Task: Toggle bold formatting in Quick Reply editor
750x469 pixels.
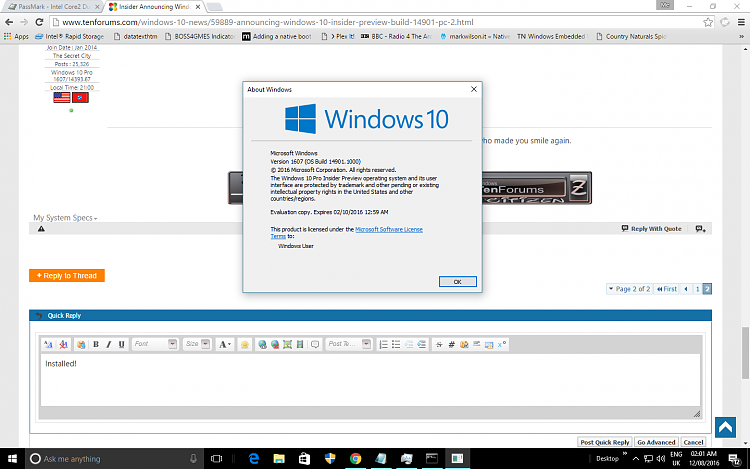Action: point(96,344)
